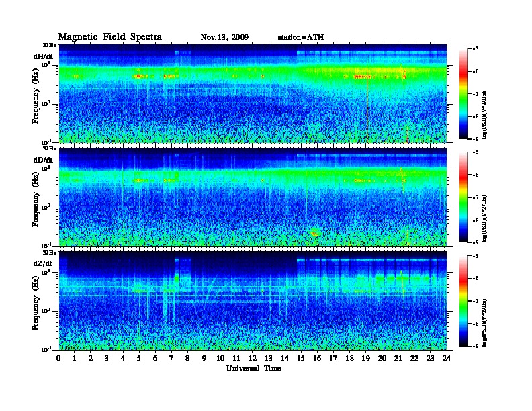Viewport: 532px width, 411px height.
Task: Click the 10^1 frequency tick of dZ/dt panel
Action: [46, 272]
